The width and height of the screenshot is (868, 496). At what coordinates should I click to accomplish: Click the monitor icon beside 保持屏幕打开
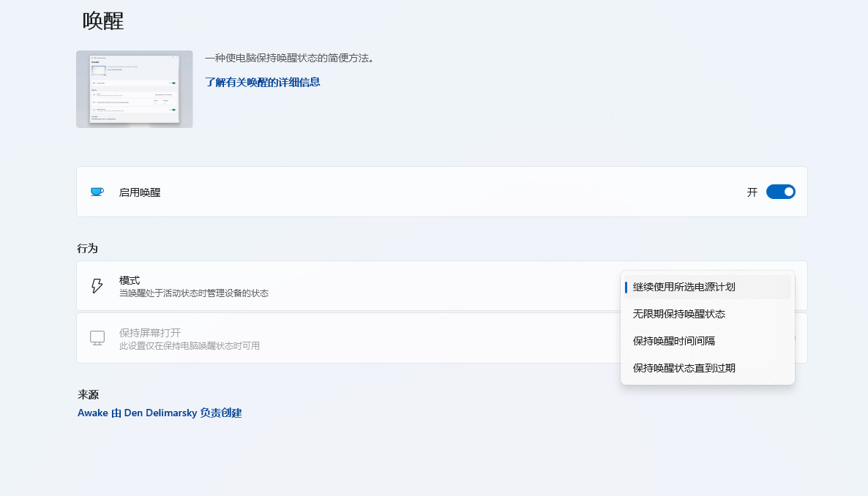click(x=97, y=338)
